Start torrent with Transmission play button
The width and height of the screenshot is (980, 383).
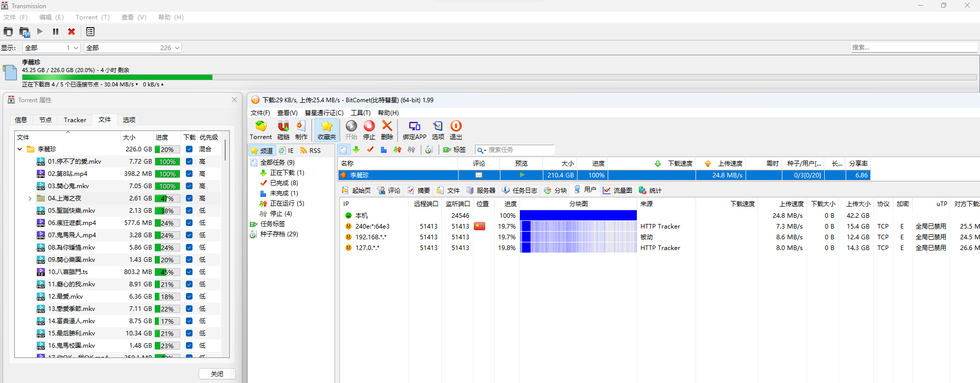(40, 31)
